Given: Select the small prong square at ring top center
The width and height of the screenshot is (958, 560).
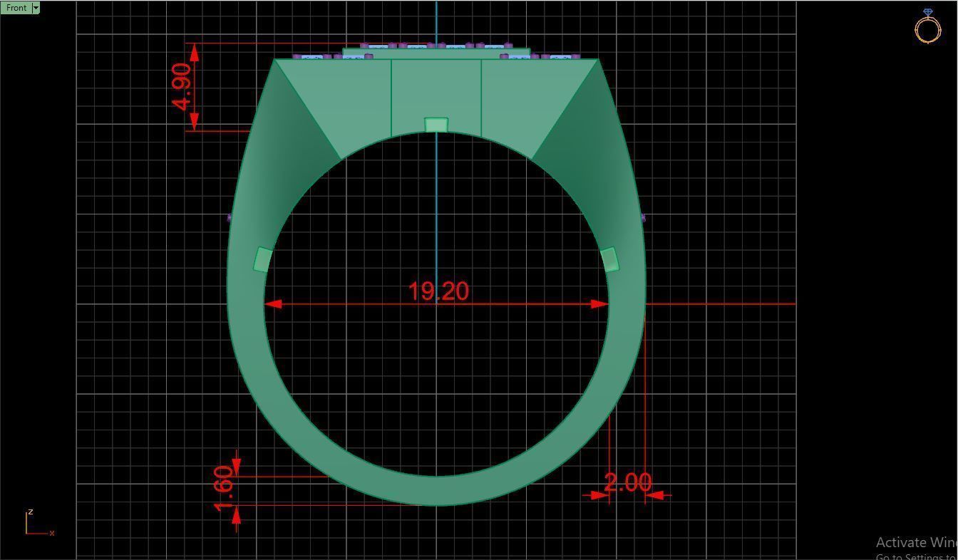Looking at the screenshot, I should [x=436, y=125].
